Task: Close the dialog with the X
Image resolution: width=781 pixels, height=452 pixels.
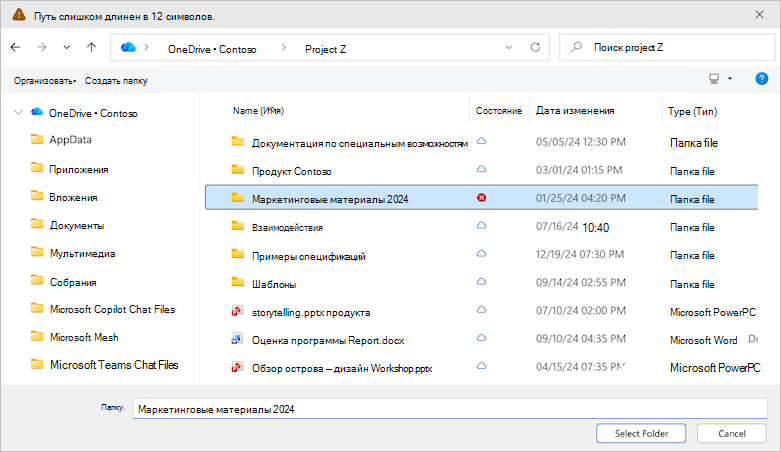Action: tap(759, 14)
